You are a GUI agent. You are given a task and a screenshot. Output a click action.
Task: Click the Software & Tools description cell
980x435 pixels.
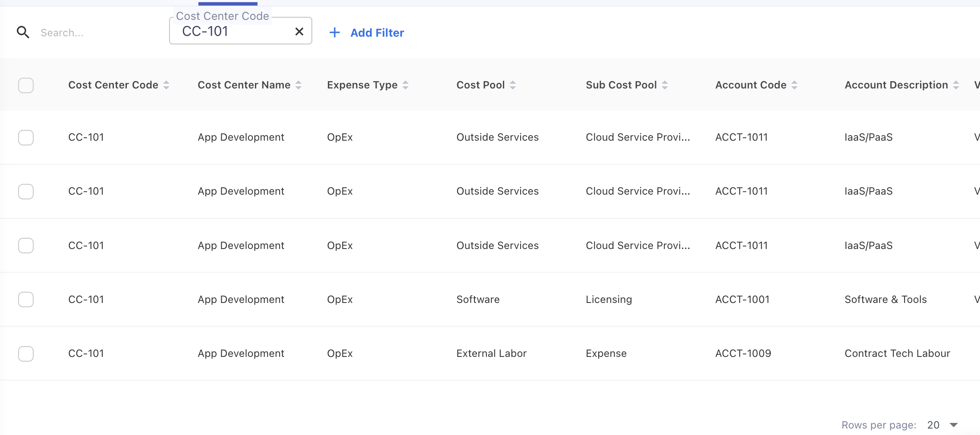point(885,299)
